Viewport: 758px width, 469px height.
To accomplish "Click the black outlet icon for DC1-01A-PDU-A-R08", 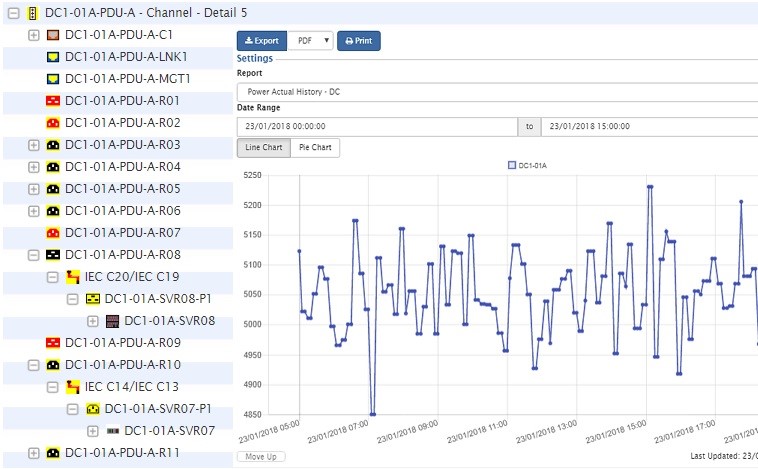I will [x=53, y=255].
